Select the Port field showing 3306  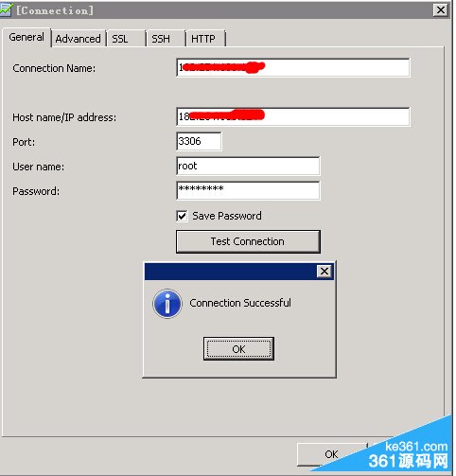(199, 141)
